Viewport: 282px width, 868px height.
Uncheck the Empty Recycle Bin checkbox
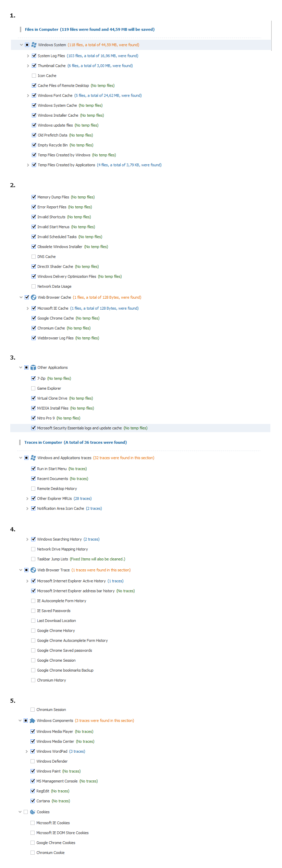(34, 145)
